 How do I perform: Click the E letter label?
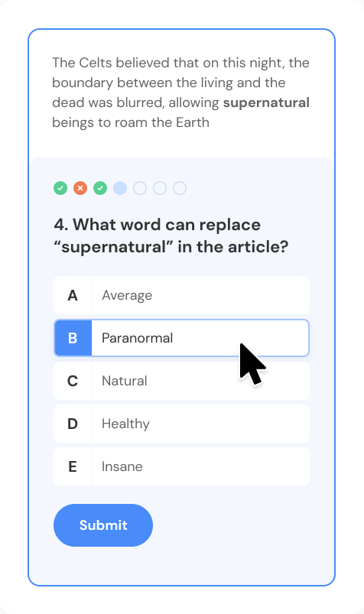click(x=73, y=466)
